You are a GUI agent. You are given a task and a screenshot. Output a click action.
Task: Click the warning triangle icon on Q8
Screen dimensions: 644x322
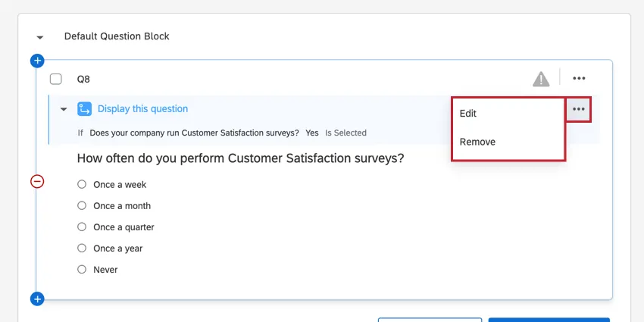(540, 79)
